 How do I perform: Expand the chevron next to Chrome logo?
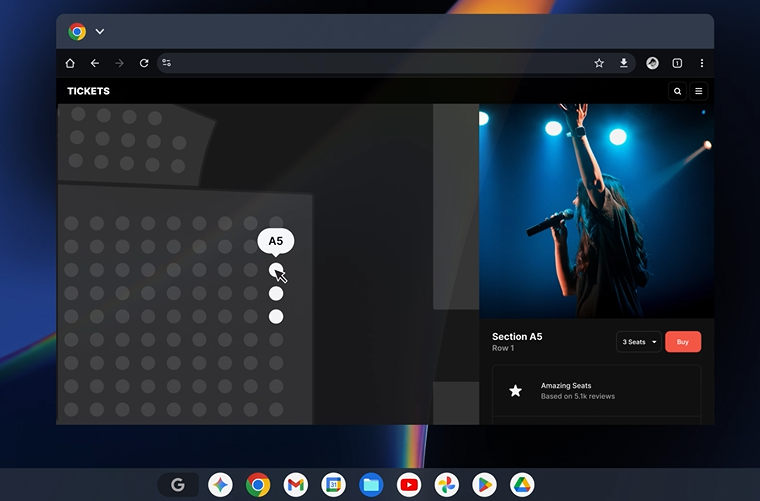100,31
